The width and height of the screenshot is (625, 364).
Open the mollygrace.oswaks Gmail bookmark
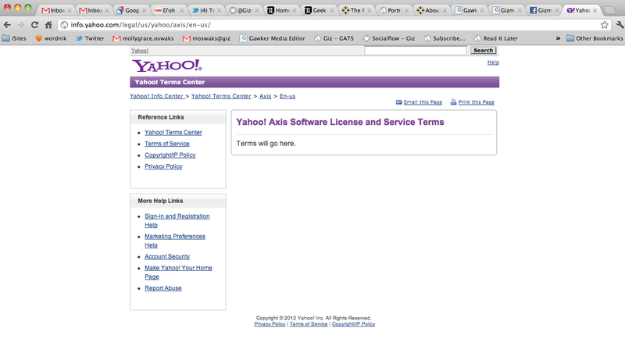[x=143, y=38]
